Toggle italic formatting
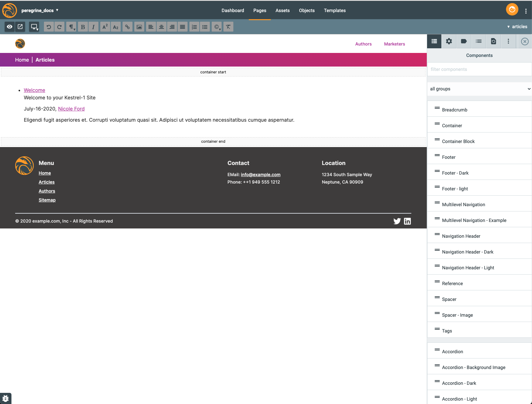Viewport: 532px width, 404px height. pyautogui.click(x=93, y=27)
